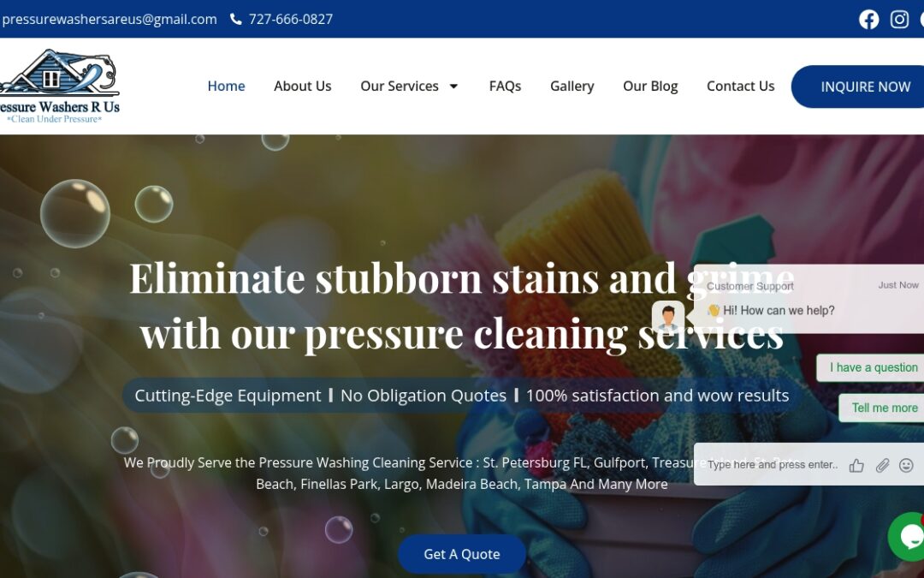This screenshot has width=924, height=578.
Task: Click the pressurewashersareus@gmail.com email link
Action: click(110, 19)
